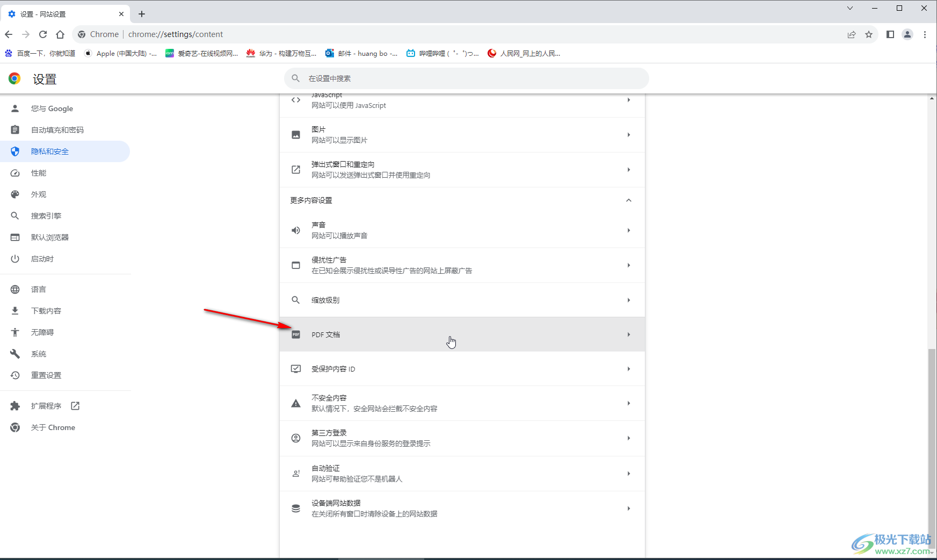Screen dimensions: 937x560
Task: Click the 不安全内容 warning triangle icon
Action: tap(296, 403)
